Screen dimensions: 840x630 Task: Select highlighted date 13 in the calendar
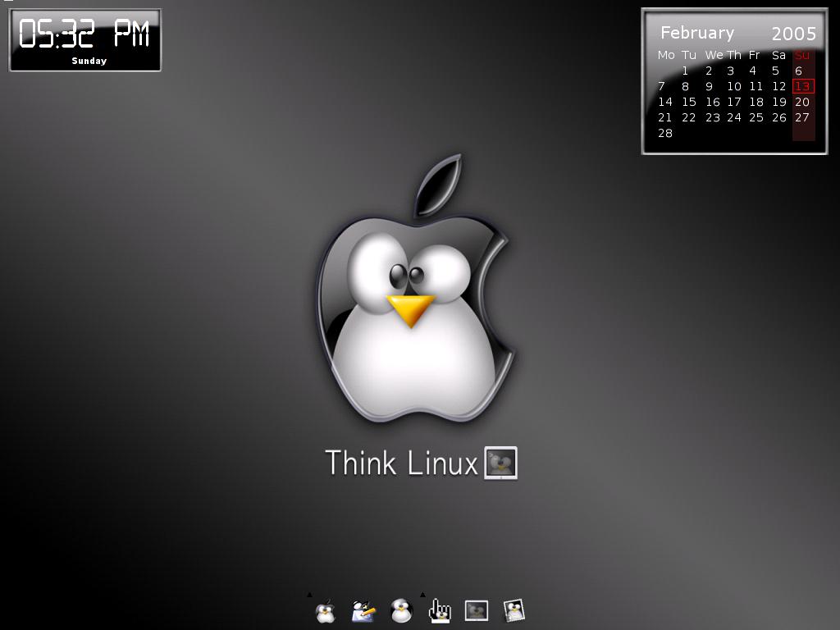[x=802, y=86]
